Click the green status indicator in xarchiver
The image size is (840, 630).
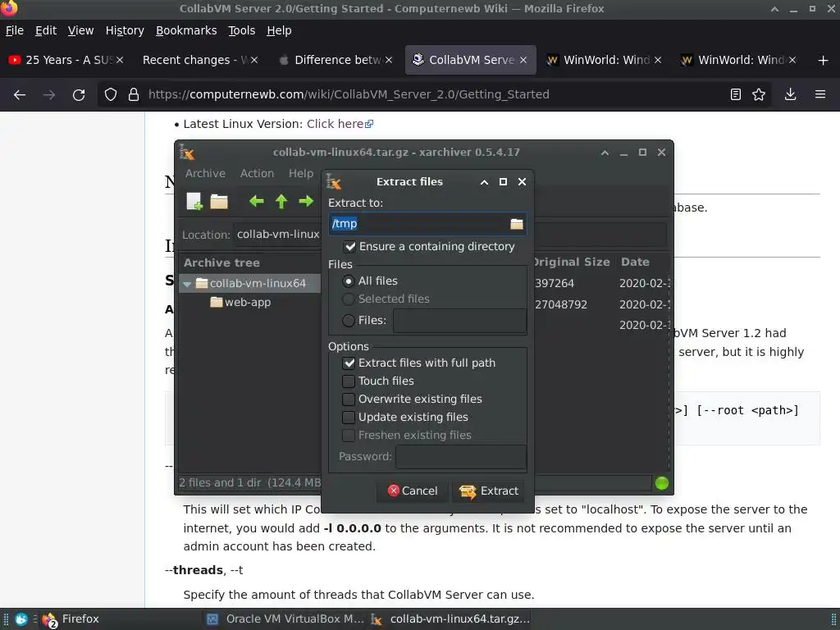click(662, 483)
